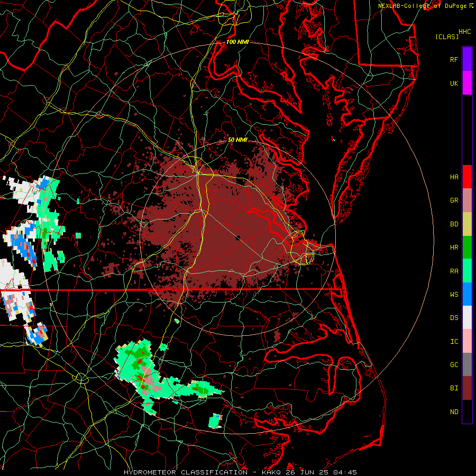Screen dimensions: 476x476
Task: Click the Hydrometeor Classification KAKQ timestamp caption
Action: pyautogui.click(x=240, y=472)
